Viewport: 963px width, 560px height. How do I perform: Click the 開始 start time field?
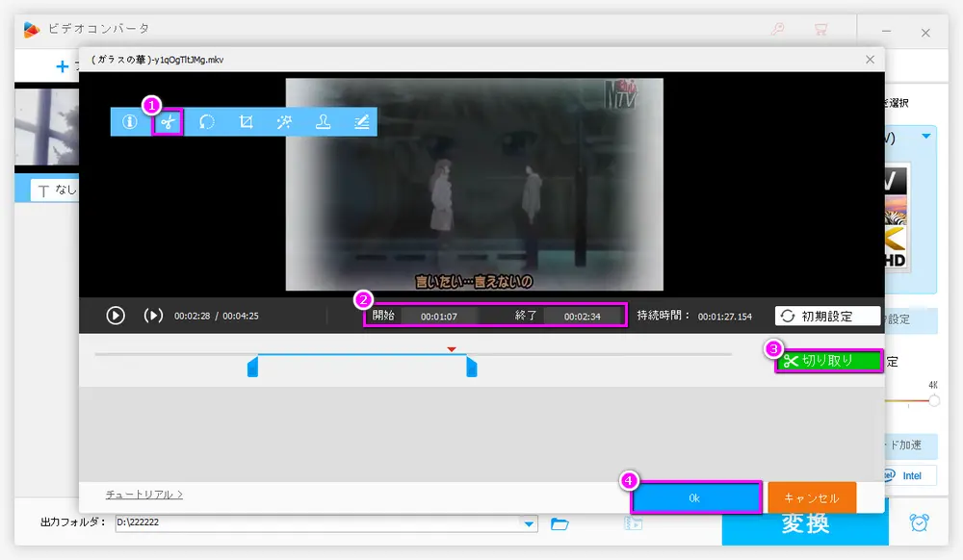442,316
